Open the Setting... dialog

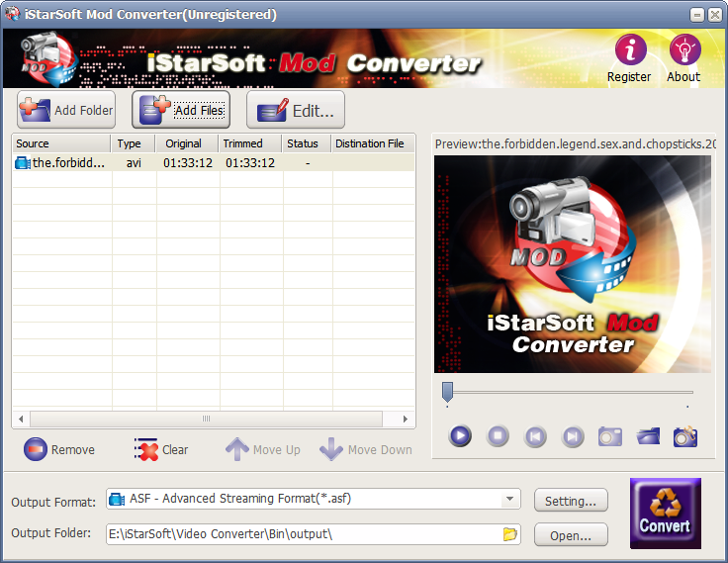point(571,501)
